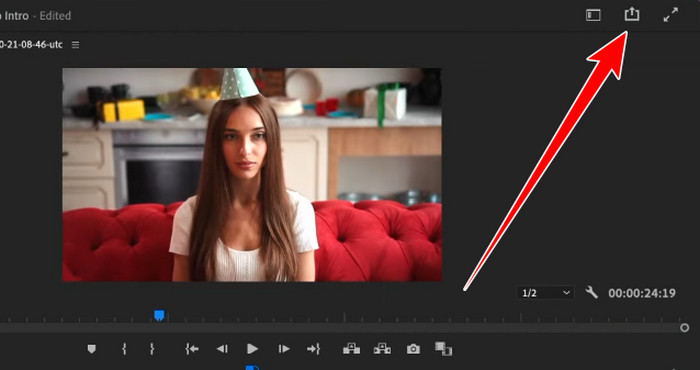Mark Out with closing brace icon

[152, 349]
